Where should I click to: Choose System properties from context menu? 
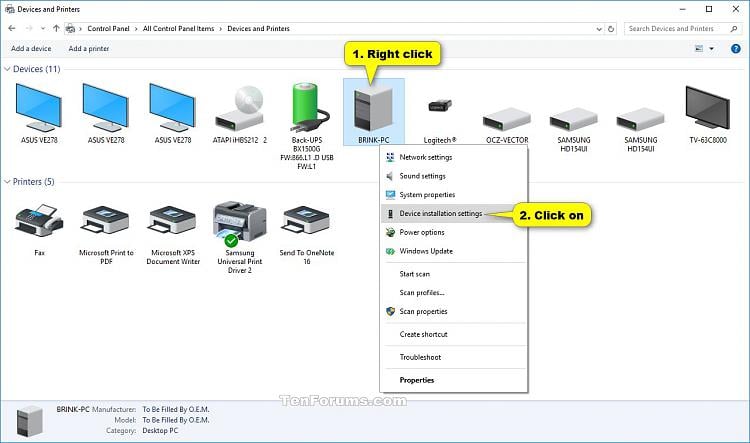453,195
